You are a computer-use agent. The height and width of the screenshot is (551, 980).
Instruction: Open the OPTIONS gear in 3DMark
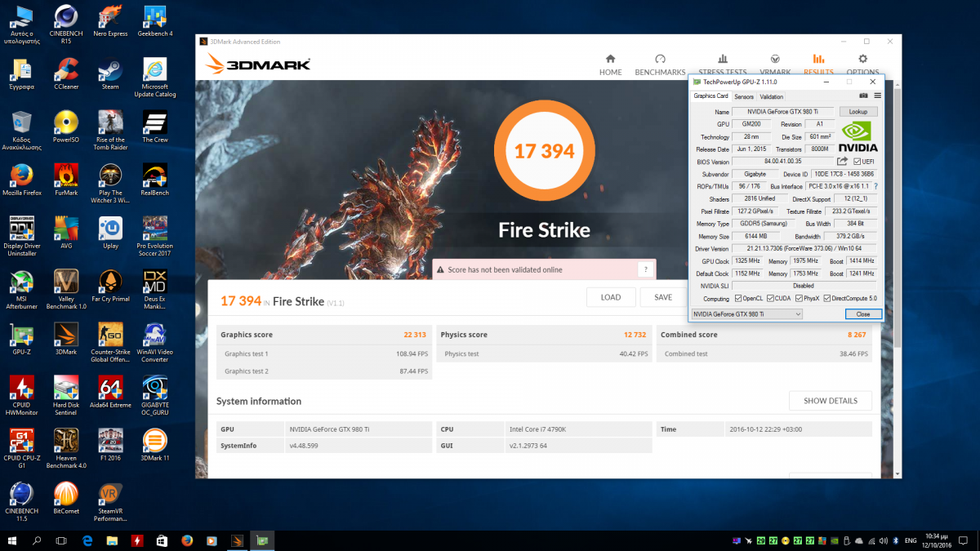click(862, 64)
